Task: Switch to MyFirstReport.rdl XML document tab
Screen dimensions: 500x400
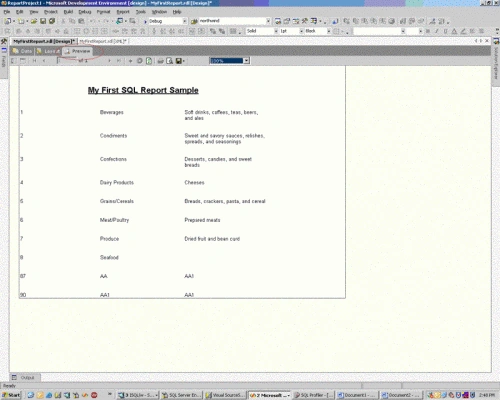Action: [103, 41]
